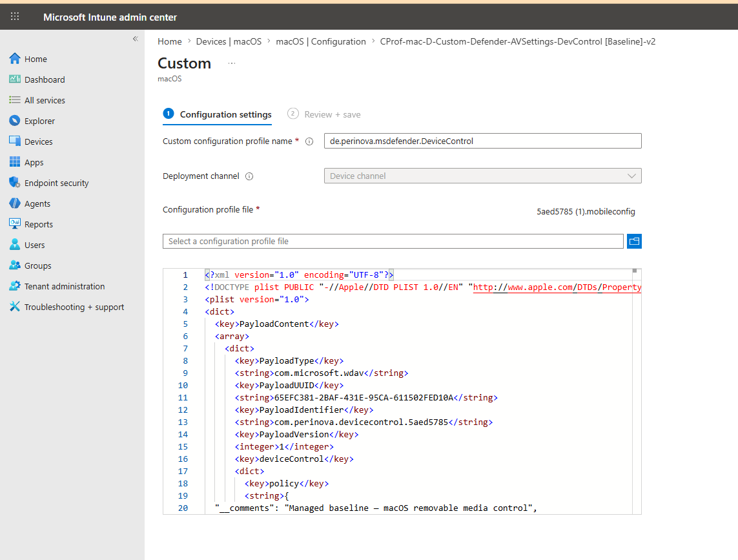Select the Review + save step tab
Screen dimensions: 738x560
click(x=324, y=114)
